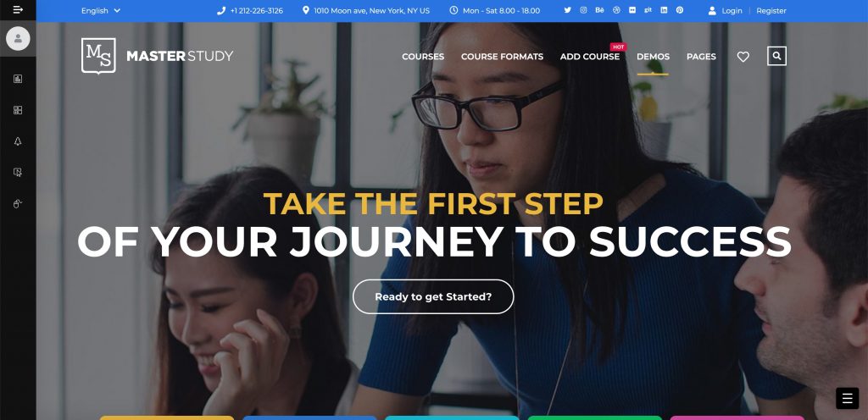Open the Demos menu item

(x=654, y=57)
